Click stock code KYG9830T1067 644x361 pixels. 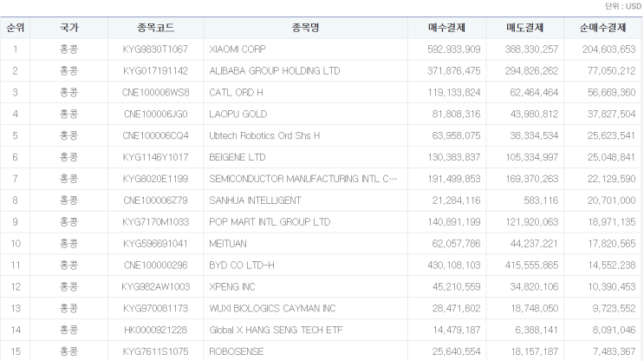tap(155, 49)
